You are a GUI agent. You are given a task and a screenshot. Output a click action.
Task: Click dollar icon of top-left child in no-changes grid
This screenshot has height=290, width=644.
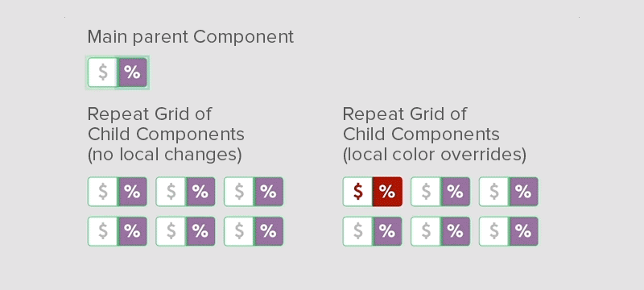point(103,192)
